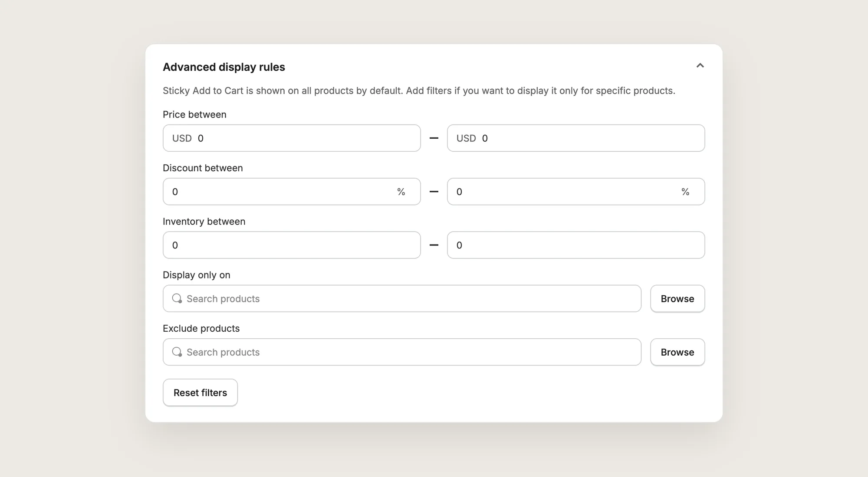This screenshot has height=477, width=868.
Task: Click the Exclude products search box
Action: 402,352
